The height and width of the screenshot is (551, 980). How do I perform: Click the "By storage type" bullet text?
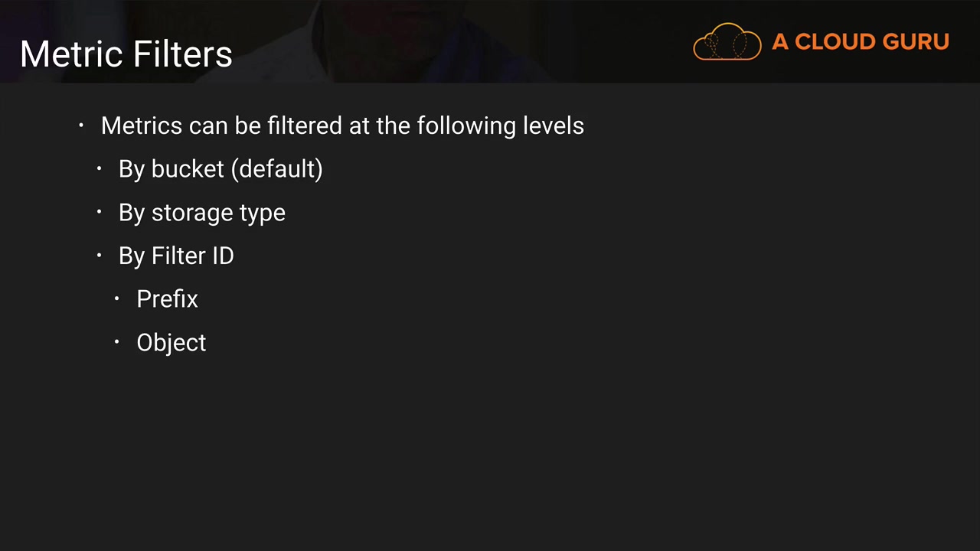point(201,213)
